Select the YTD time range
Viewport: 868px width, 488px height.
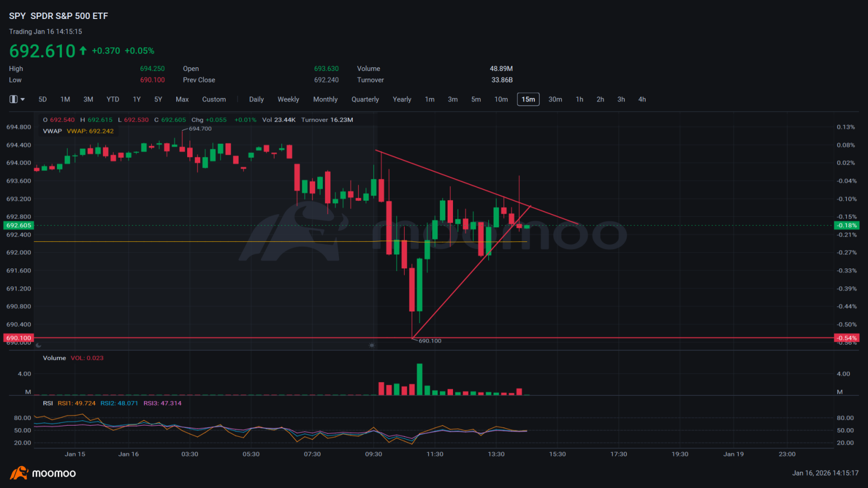pos(113,99)
